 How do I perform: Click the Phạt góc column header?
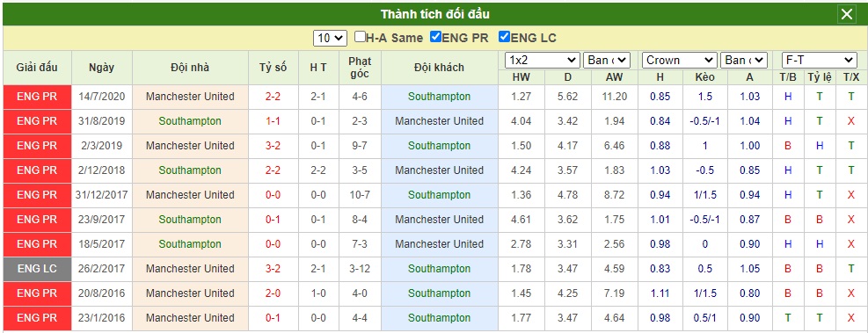pos(360,68)
